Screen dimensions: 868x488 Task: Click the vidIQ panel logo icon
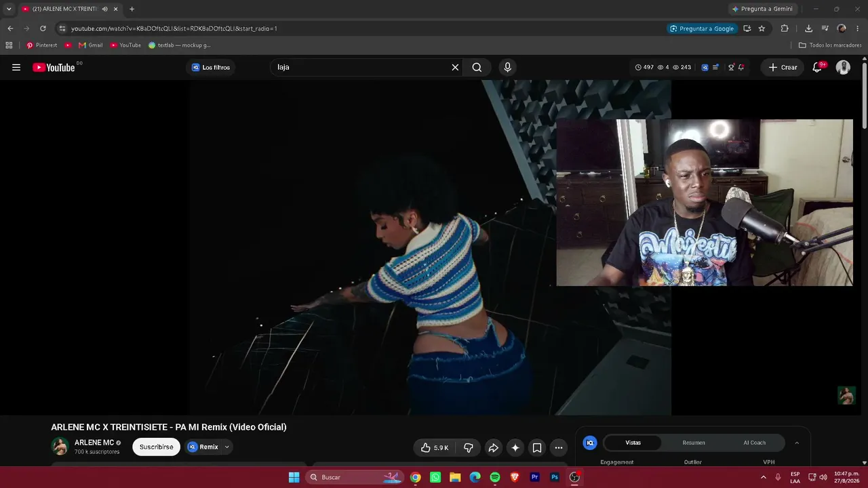point(590,443)
